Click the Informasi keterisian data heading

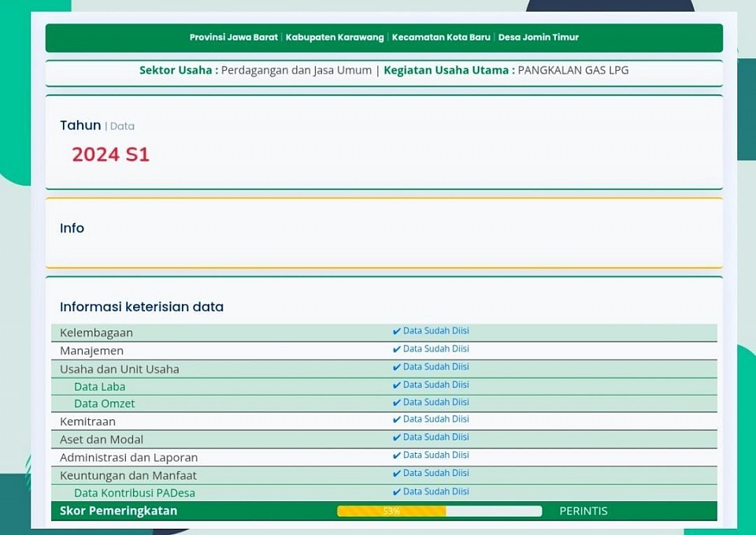(142, 307)
